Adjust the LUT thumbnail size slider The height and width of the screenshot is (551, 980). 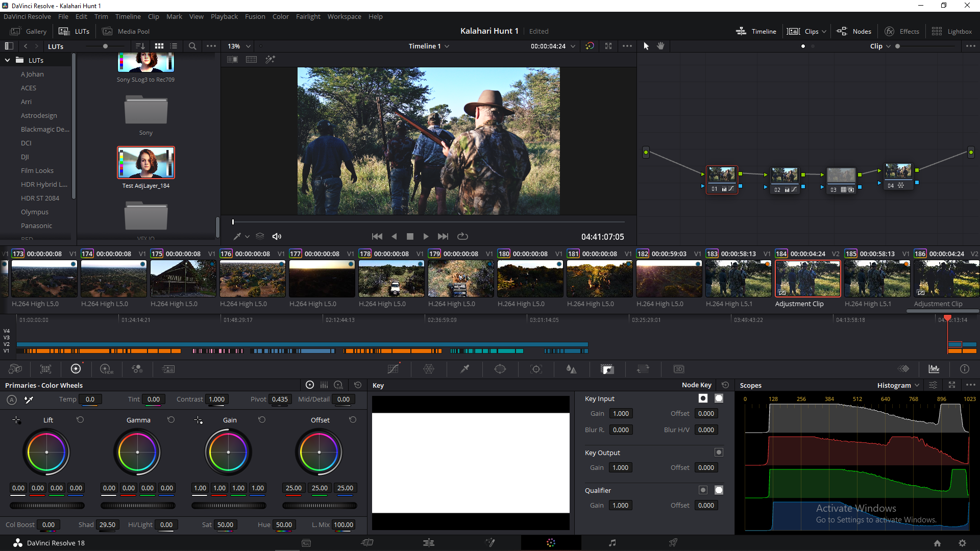coord(105,46)
